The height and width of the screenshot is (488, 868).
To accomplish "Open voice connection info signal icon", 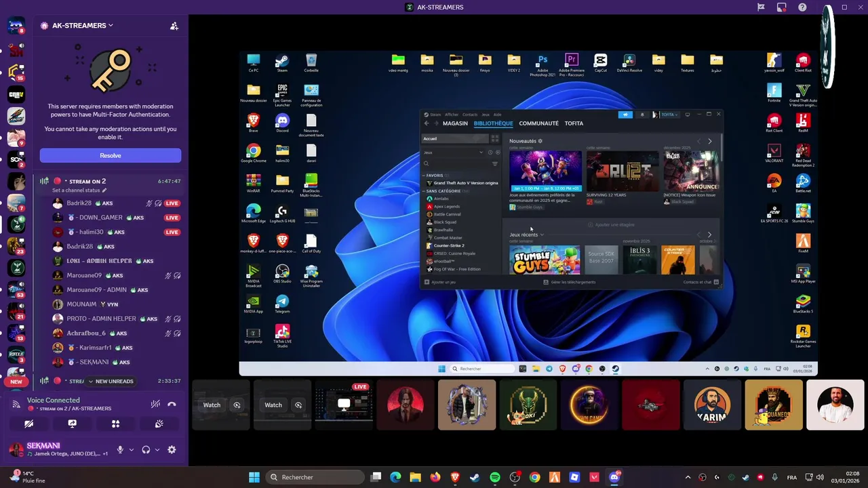I will point(16,404).
